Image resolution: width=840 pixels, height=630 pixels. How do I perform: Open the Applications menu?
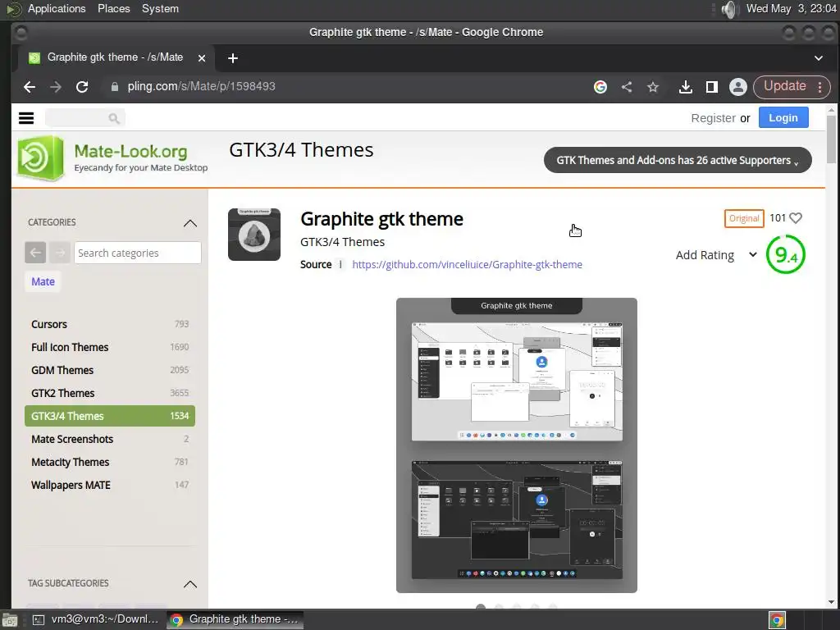point(57,8)
